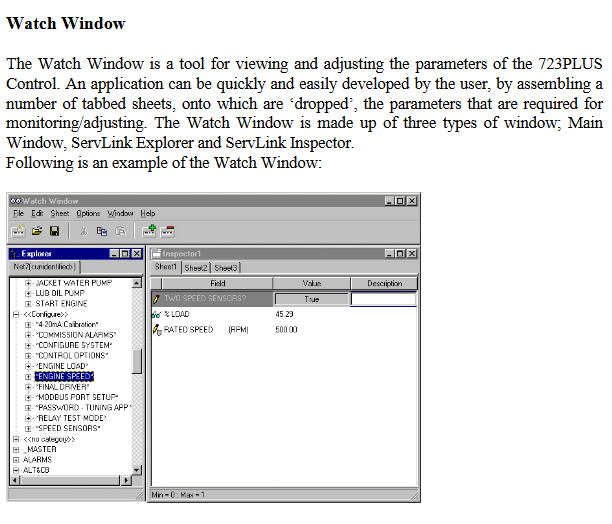Click the Cut scissors icon
This screenshot has height=524, width=612.
click(84, 231)
